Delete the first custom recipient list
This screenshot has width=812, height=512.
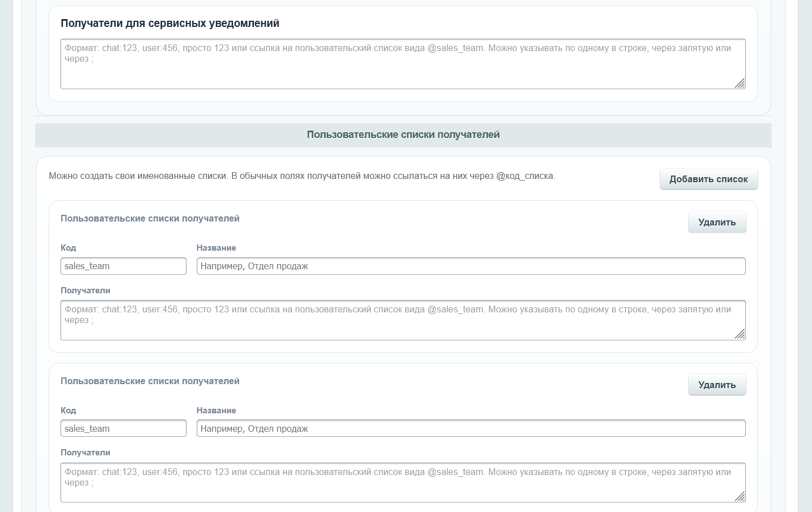(x=717, y=222)
